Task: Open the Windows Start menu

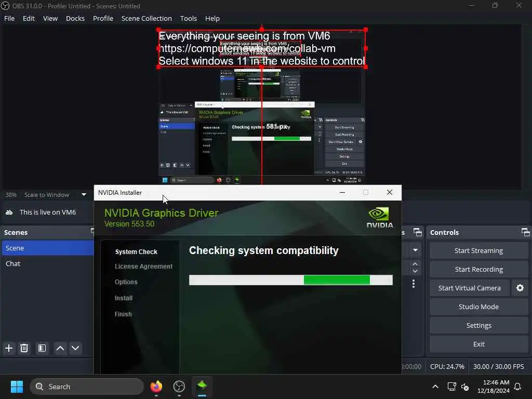Action: [17, 387]
